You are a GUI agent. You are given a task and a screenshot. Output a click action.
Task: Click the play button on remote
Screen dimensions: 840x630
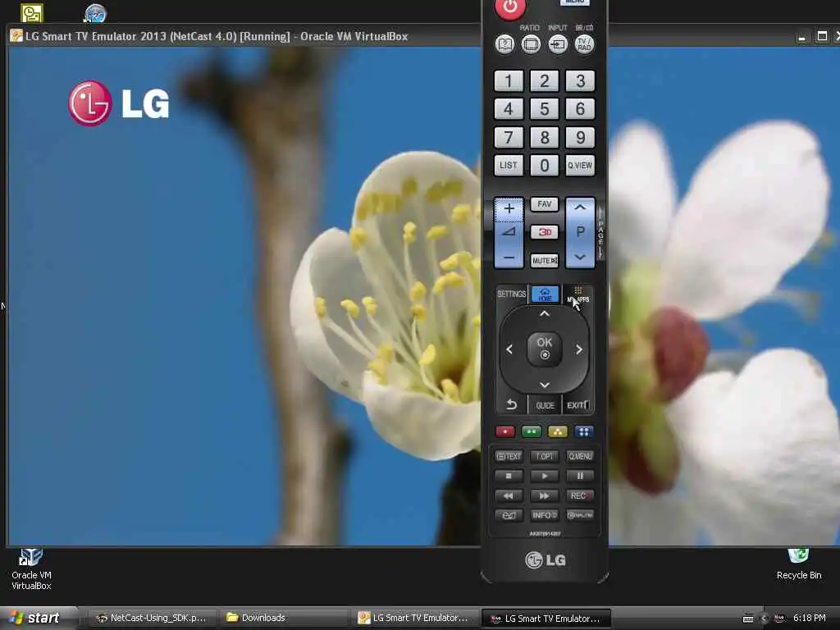pos(545,476)
